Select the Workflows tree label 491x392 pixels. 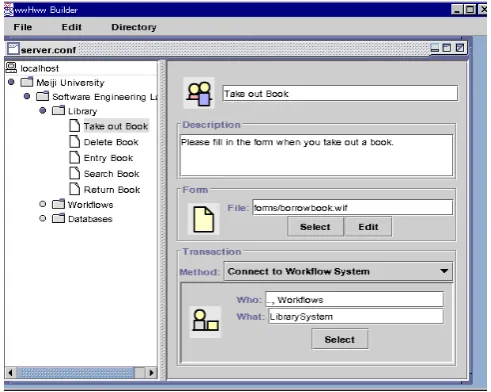90,205
